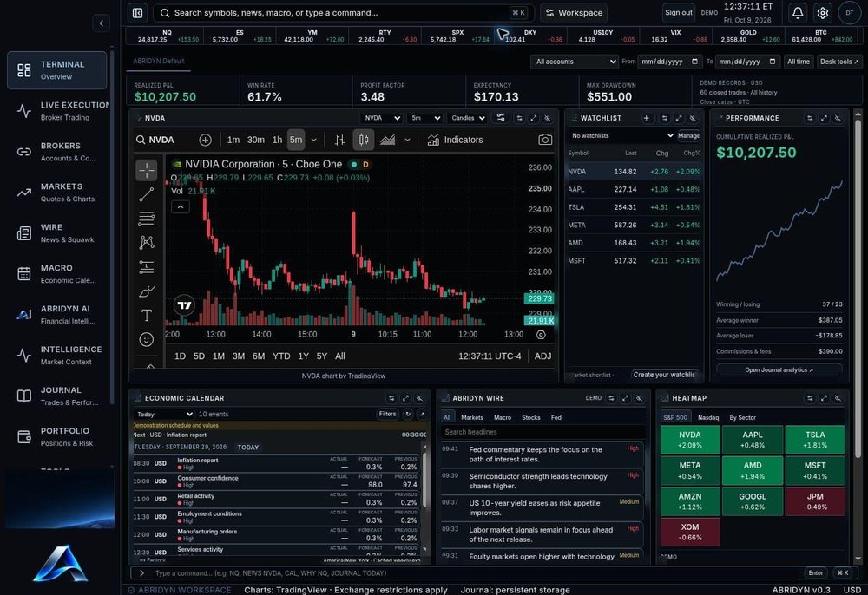The height and width of the screenshot is (595, 868).
Task: Set chart range to YTD
Action: (x=281, y=356)
